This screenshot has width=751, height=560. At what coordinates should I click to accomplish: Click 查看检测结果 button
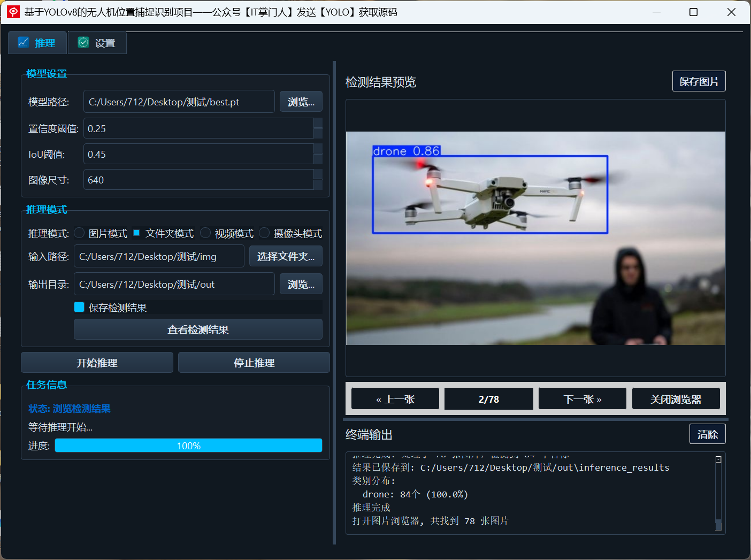tap(198, 329)
